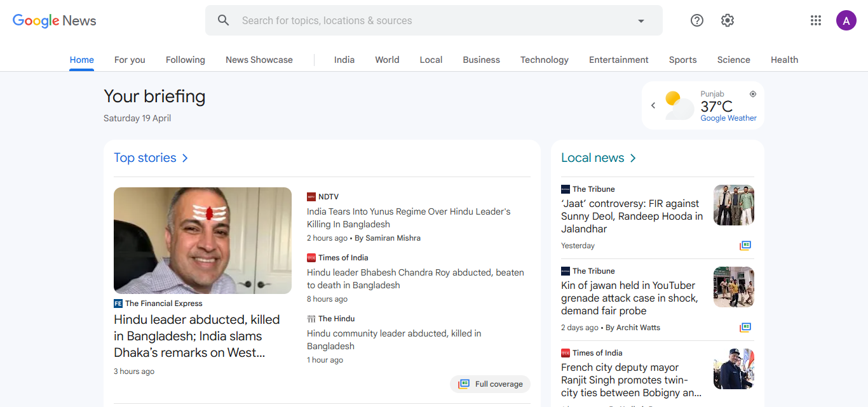Click the partly sunny weather icon

679,105
